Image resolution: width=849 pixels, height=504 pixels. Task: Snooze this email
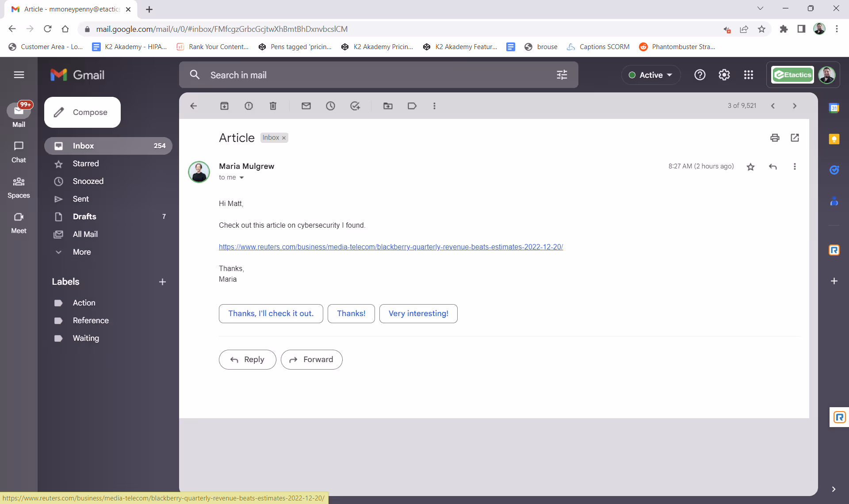click(330, 106)
